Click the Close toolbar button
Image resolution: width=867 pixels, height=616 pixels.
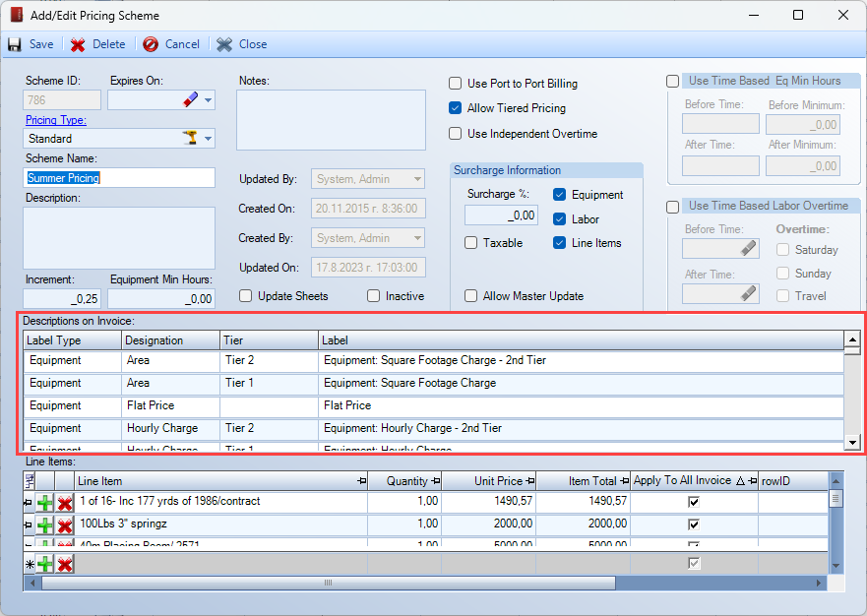pos(242,44)
